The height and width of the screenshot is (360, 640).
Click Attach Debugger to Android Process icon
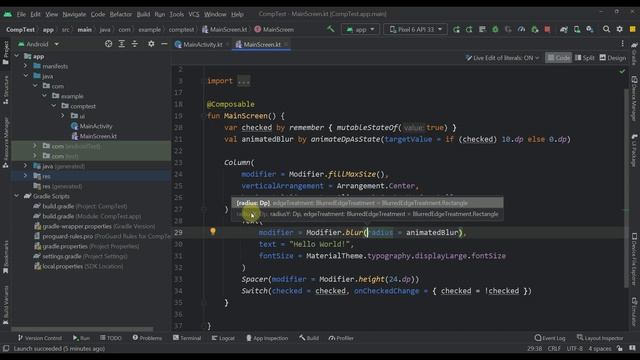point(534,29)
